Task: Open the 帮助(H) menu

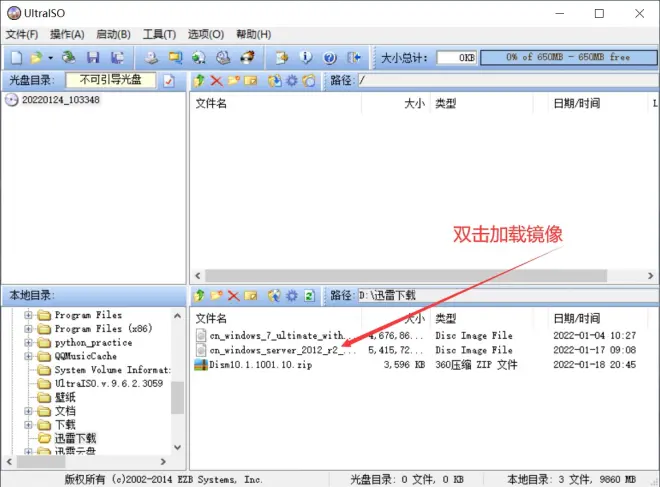Action: tap(253, 34)
